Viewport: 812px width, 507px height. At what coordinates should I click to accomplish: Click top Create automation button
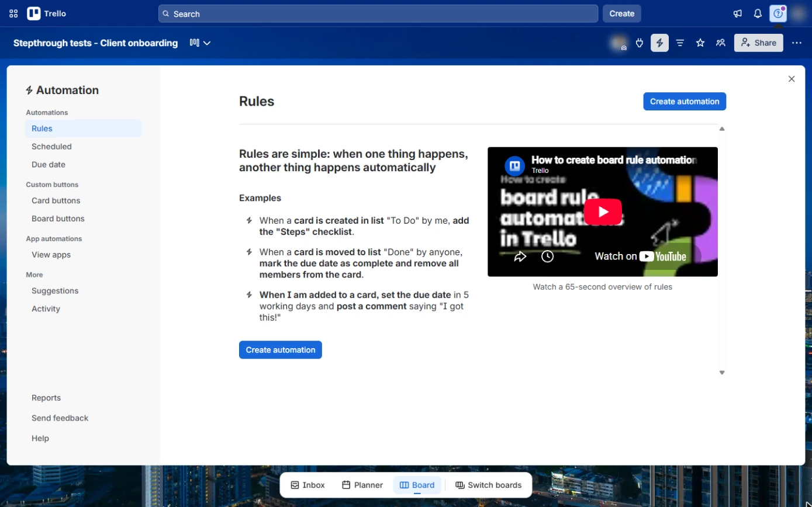pyautogui.click(x=685, y=101)
